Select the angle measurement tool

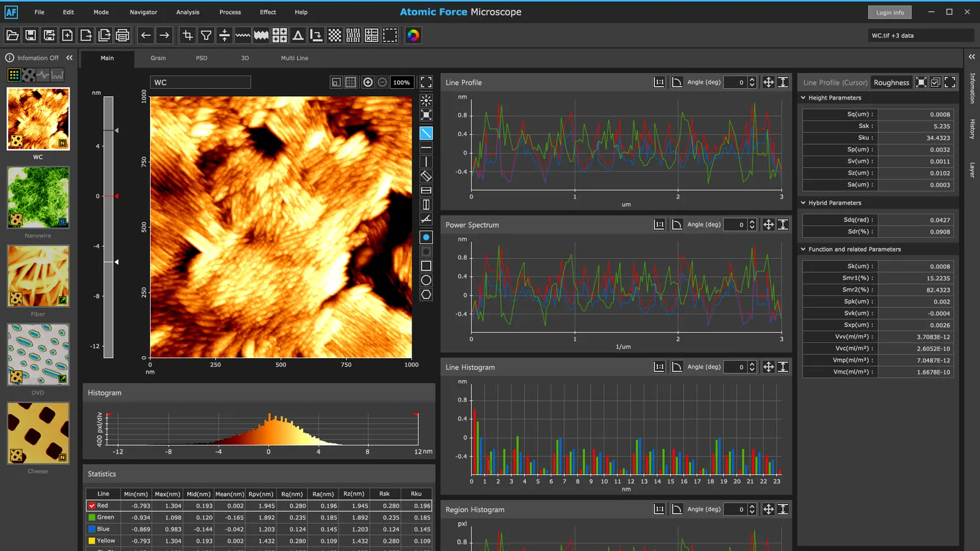click(x=426, y=219)
